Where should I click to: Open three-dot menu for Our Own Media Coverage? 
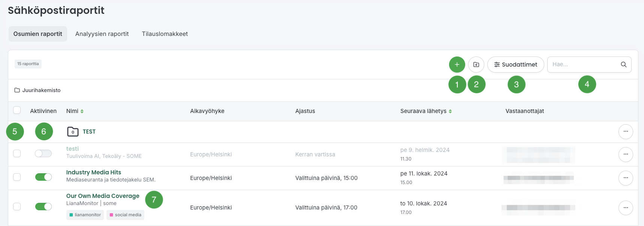pyautogui.click(x=625, y=208)
